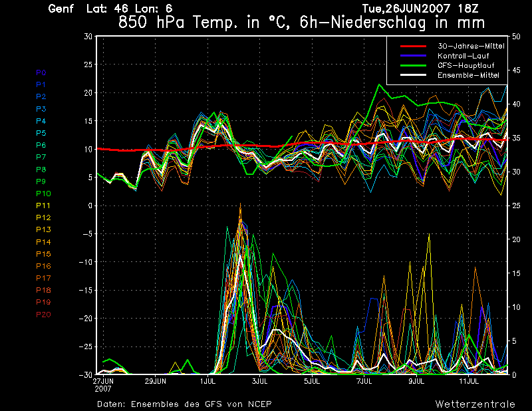Click the P11 ensemble member label
Viewport: 532px width, 411px height.
43,205
